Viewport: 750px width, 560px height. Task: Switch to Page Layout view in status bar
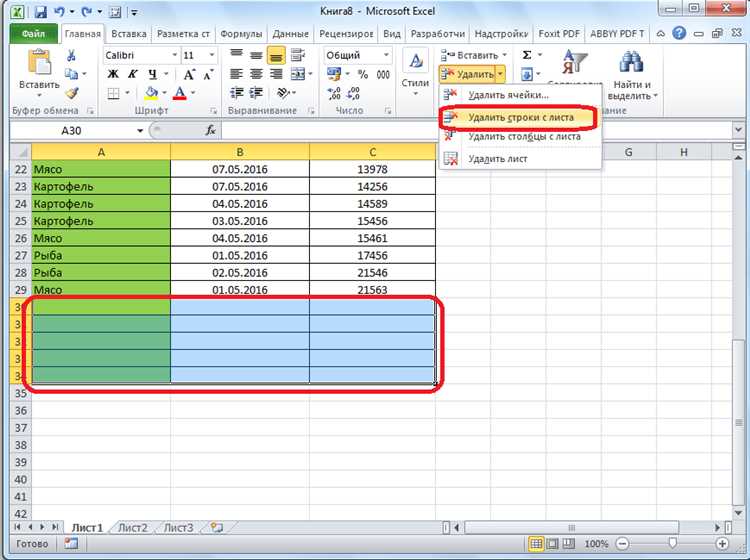[x=552, y=544]
